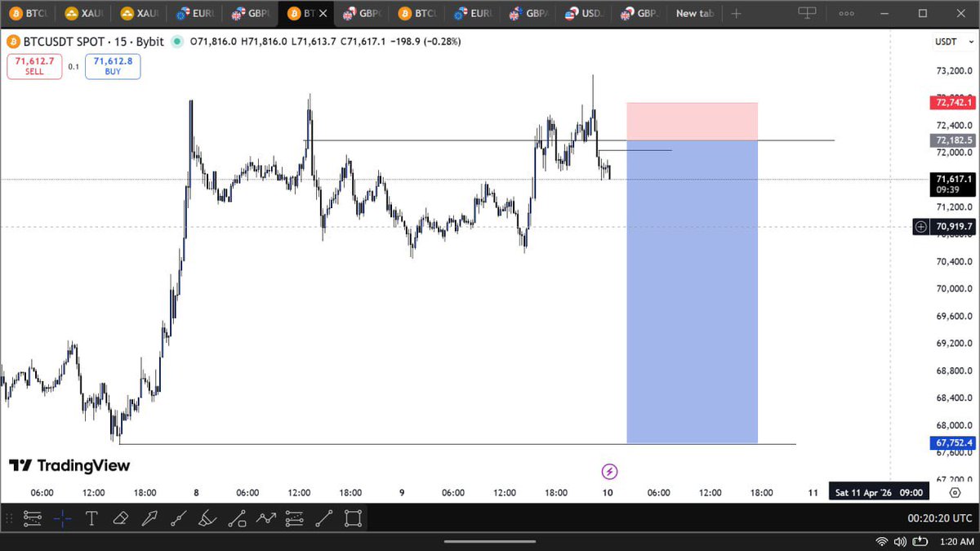Click the plus icon beside 70,919.7 price
This screenshot has height=551, width=980.
pos(922,227)
